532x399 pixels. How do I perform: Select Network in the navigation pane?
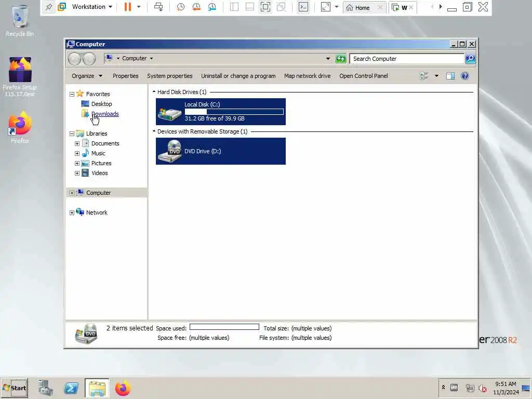97,212
